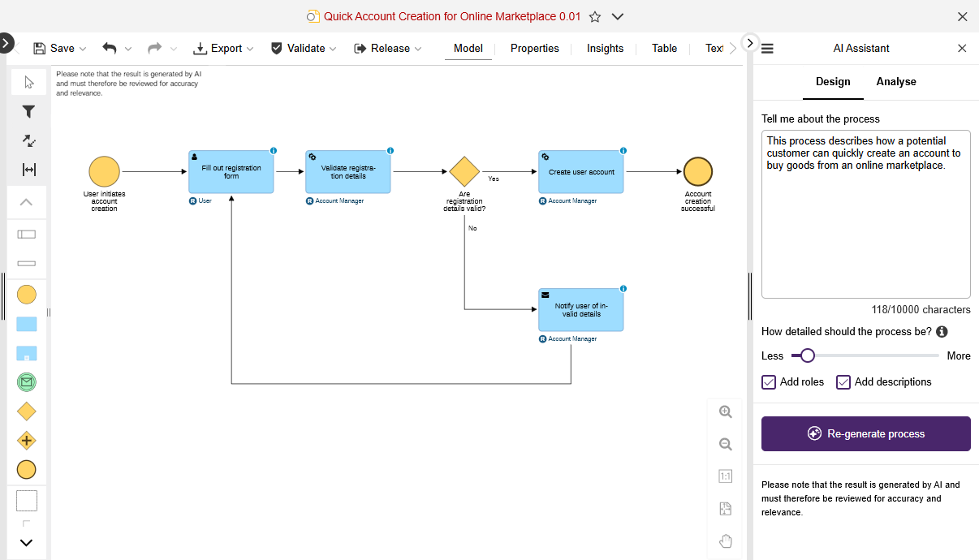The height and width of the screenshot is (560, 979).
Task: Open the hamburger menu beside AI Assistant
Action: (x=767, y=48)
